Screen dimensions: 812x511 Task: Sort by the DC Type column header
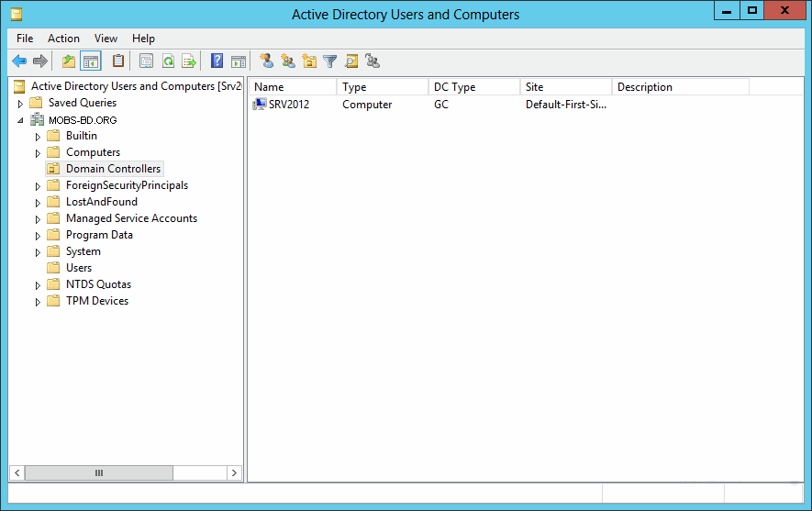pos(474,87)
